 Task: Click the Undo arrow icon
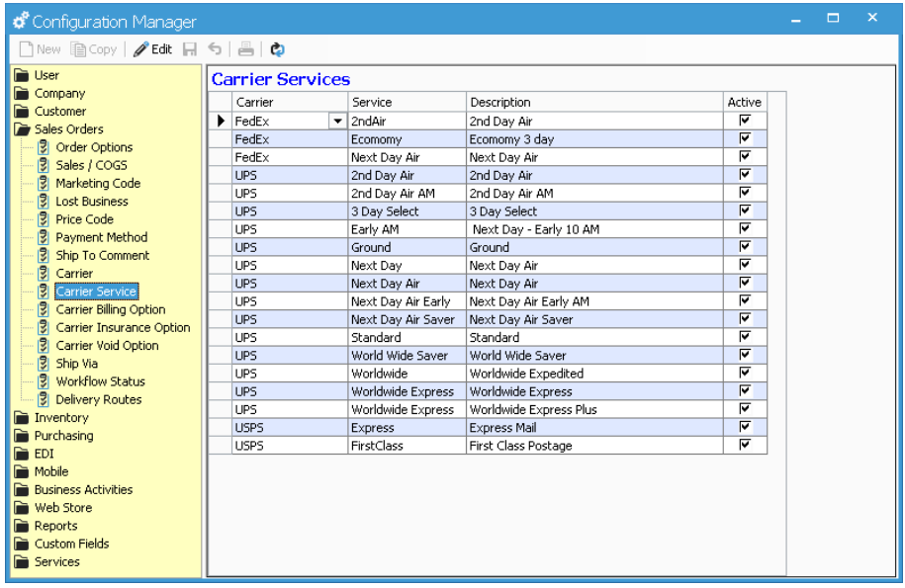(215, 49)
